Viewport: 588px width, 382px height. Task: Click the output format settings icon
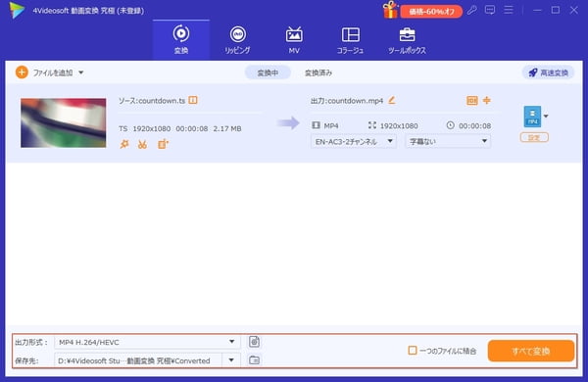click(254, 342)
